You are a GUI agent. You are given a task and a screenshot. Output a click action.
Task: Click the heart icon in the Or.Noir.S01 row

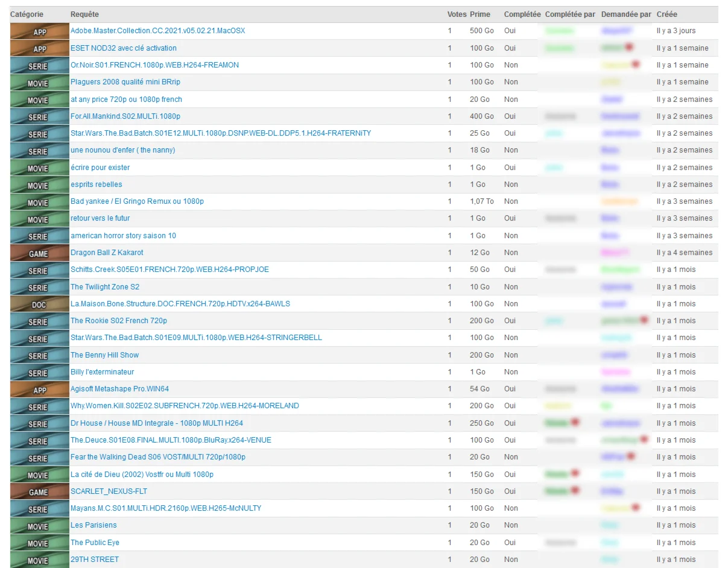point(635,65)
